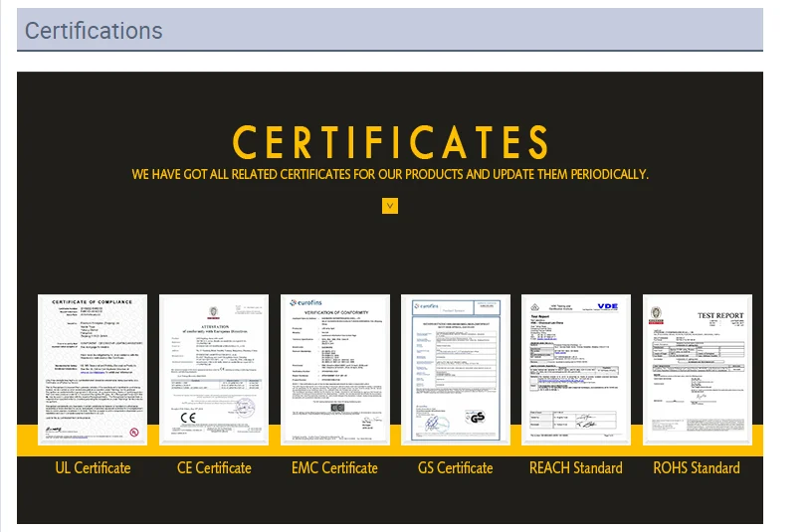Click the GS Certificate label

coord(456,468)
